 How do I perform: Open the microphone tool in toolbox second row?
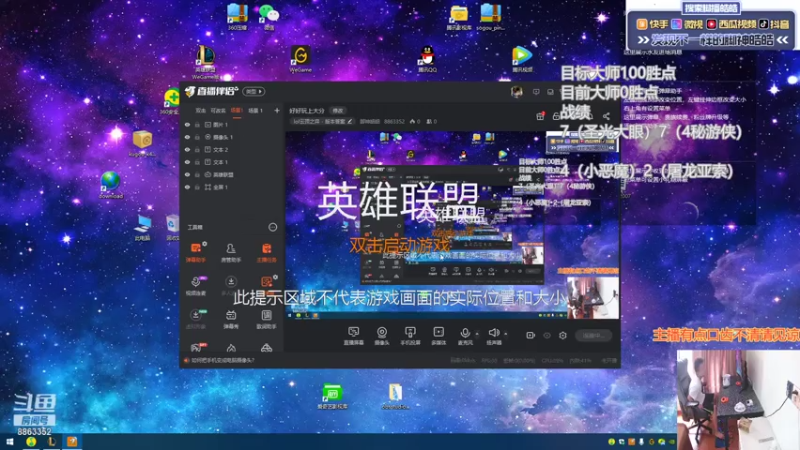click(195, 286)
